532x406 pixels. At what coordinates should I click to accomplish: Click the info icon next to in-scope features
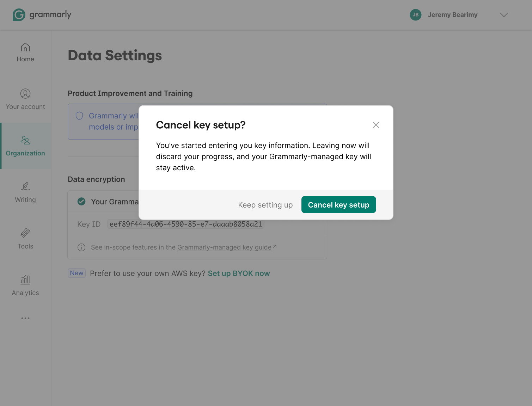(x=81, y=247)
